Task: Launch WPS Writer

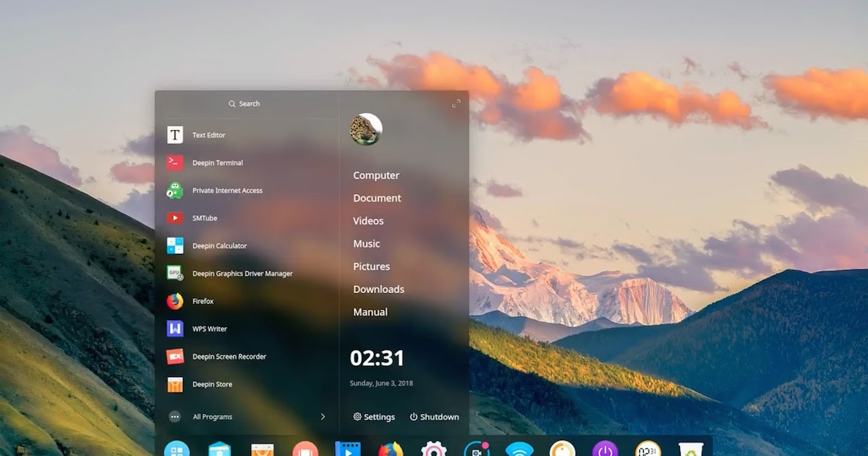Action: [208, 329]
